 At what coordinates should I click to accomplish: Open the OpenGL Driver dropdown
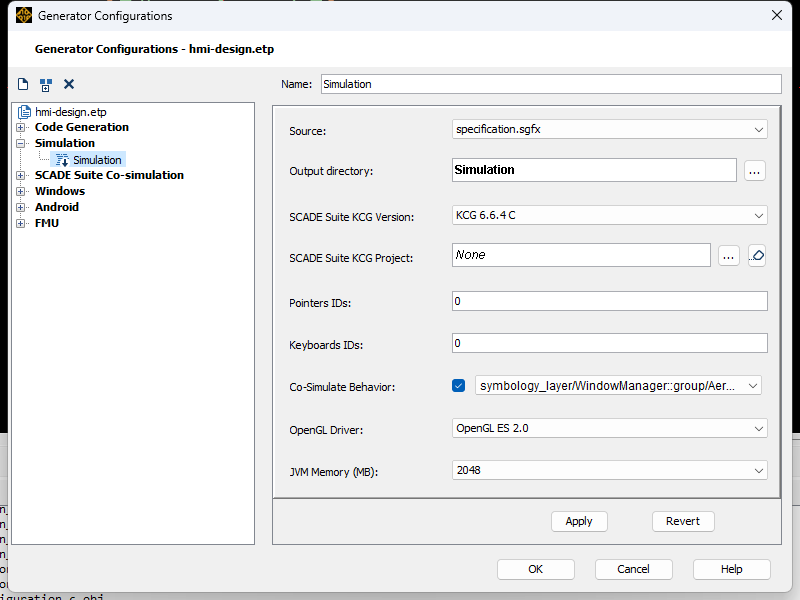coord(609,429)
